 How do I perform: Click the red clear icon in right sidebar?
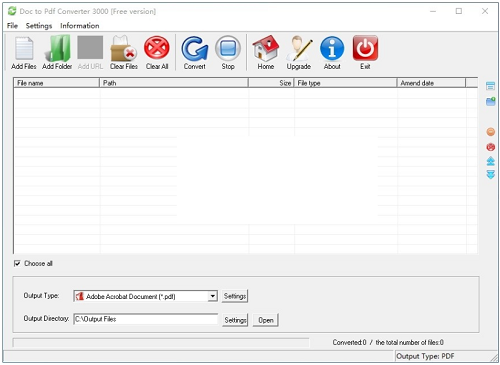click(490, 147)
